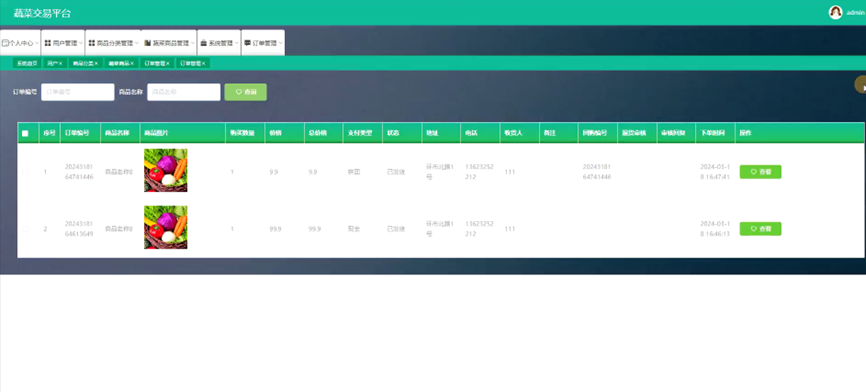This screenshot has width=866, height=392.
Task: Open product image for order 2024318164741446
Action: (166, 171)
